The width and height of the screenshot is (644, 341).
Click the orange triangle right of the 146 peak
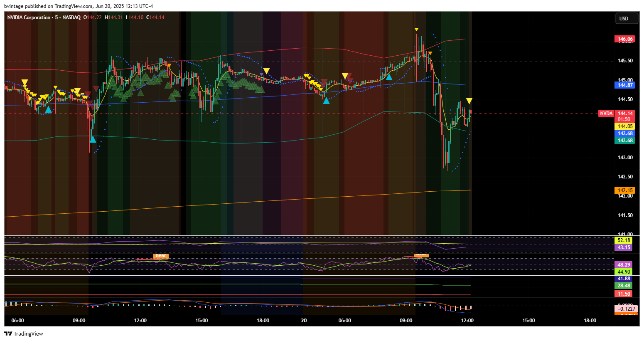pyautogui.click(x=430, y=53)
